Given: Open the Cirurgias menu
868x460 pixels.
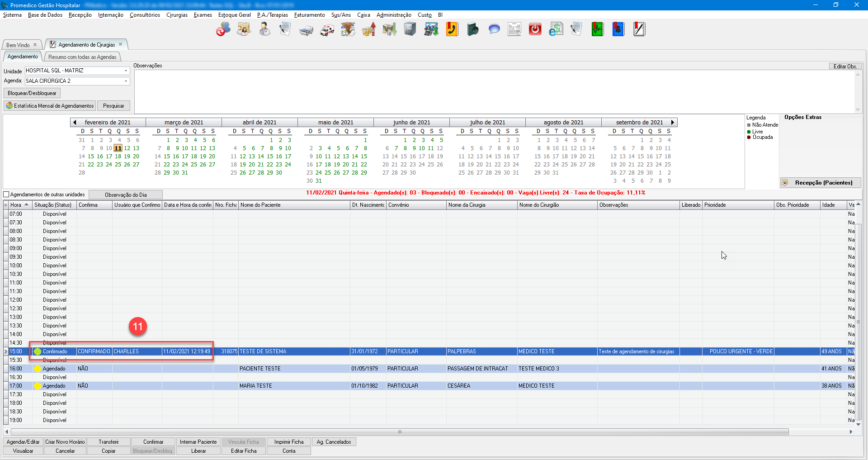Looking at the screenshot, I should (177, 15).
